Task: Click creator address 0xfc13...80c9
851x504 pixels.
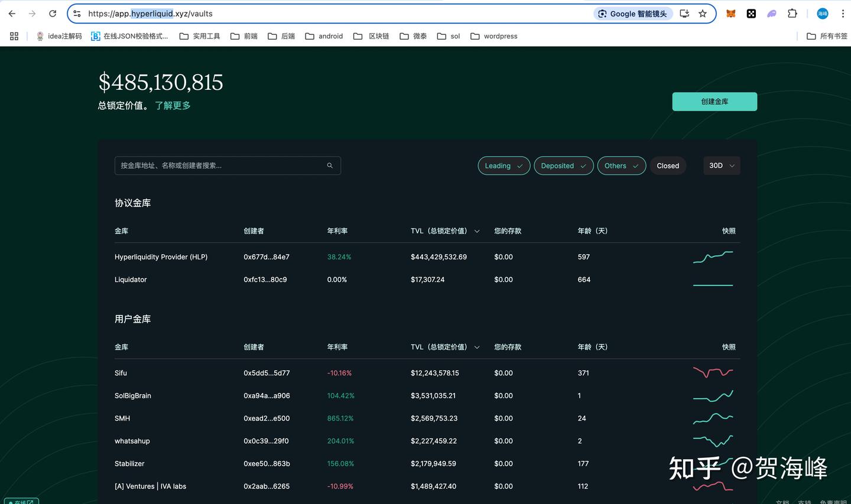Action: pyautogui.click(x=265, y=279)
